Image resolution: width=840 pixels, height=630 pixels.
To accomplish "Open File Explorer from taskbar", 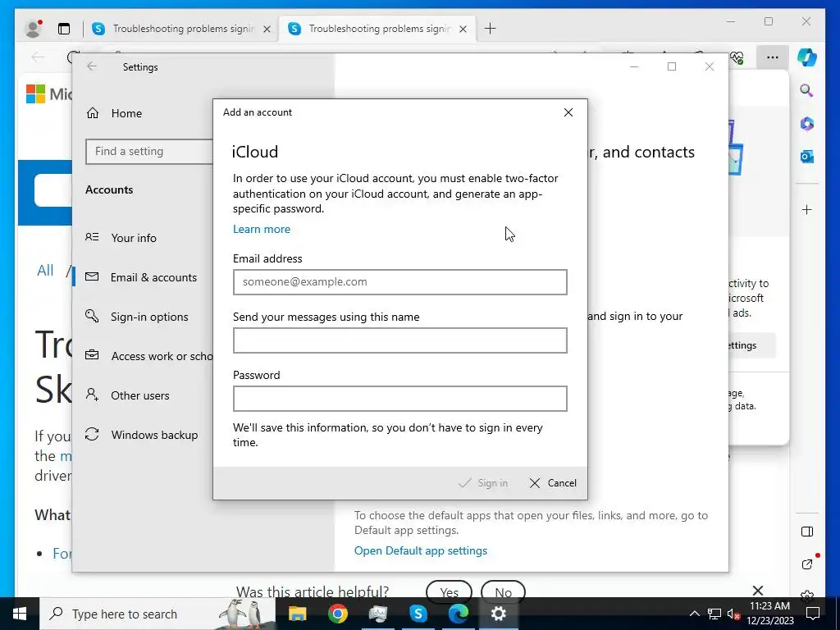I will [297, 614].
